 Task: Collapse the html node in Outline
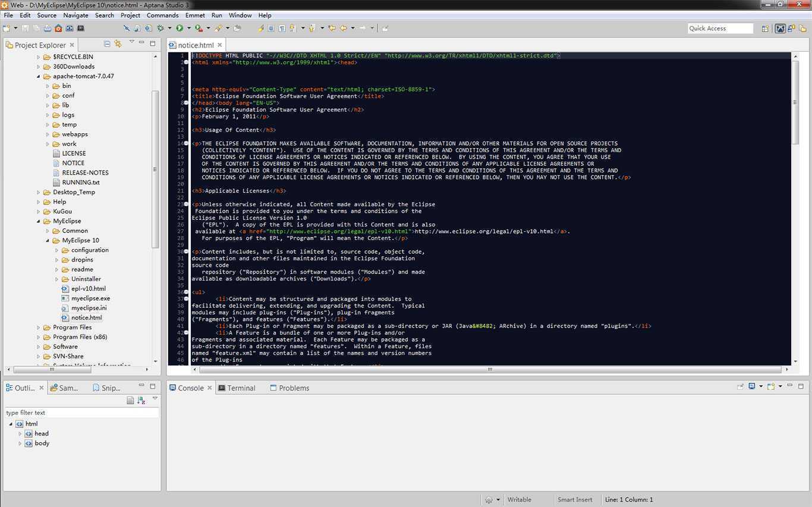(x=11, y=424)
